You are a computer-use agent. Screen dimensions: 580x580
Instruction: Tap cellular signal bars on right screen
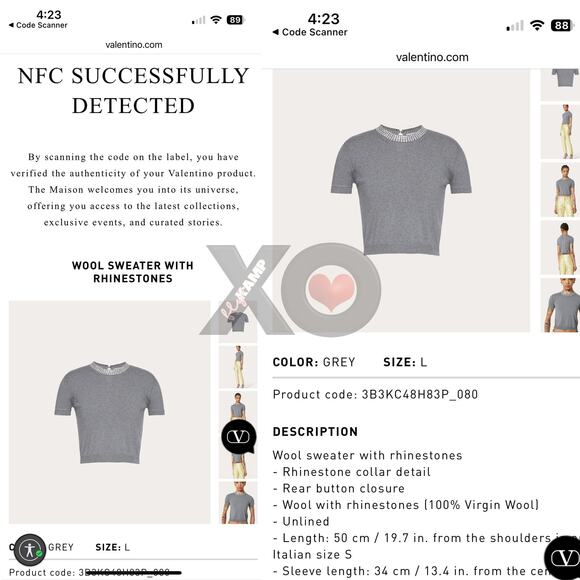pos(515,26)
